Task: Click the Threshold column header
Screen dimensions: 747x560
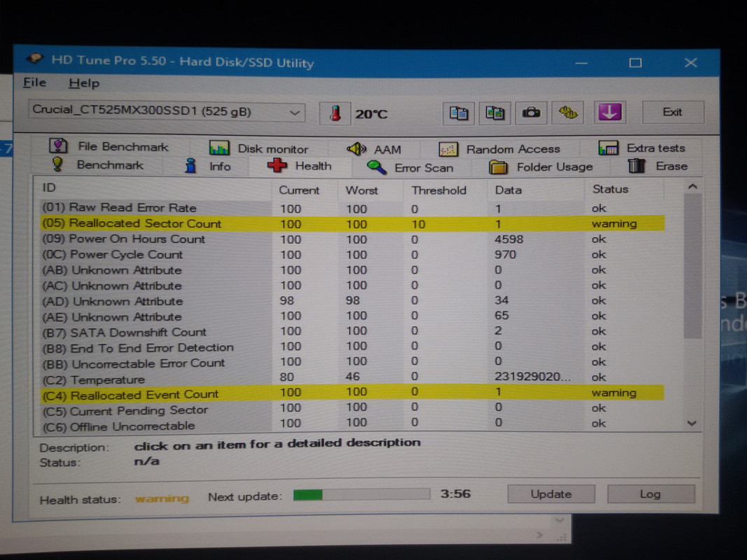Action: coord(445,190)
